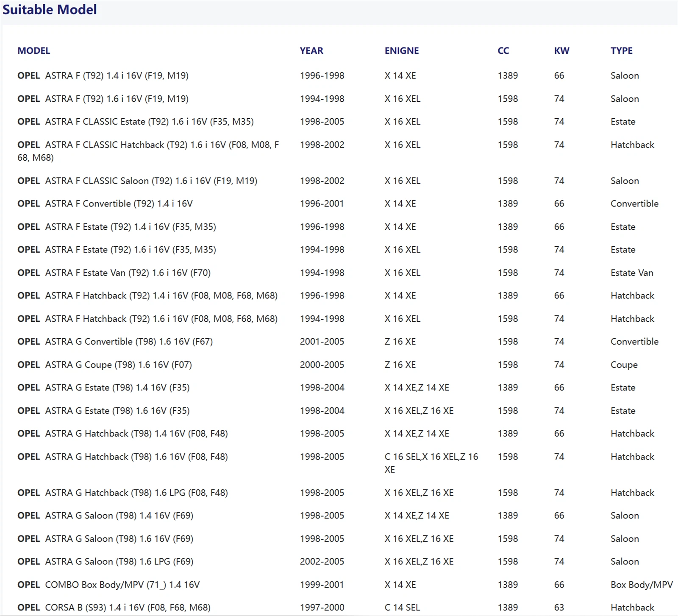
Task: Select 'ASTRA F Convertible (T92) 1.4 i 16V'
Action: (105, 203)
